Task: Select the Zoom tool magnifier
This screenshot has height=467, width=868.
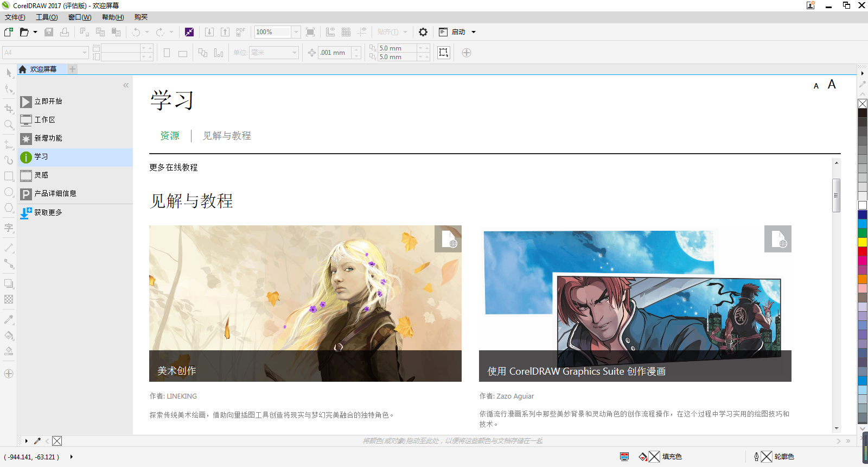Action: click(9, 124)
